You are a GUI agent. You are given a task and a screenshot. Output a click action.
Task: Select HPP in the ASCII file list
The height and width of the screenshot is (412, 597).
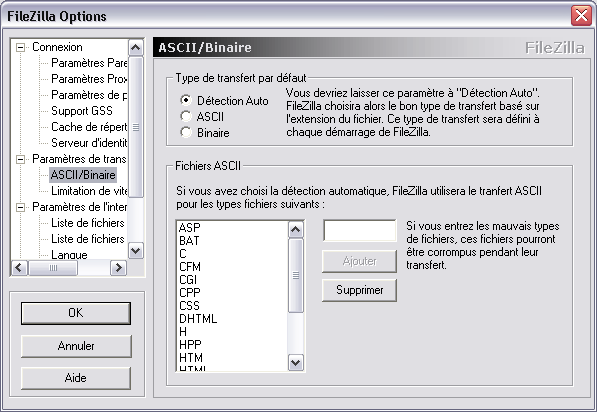tap(190, 345)
